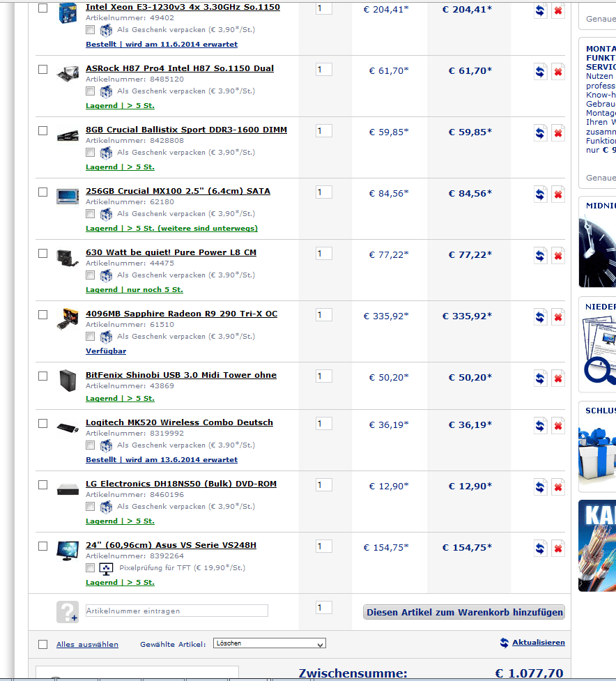
Task: Refresh the LG Electronics DH18NS50 row
Action: 540,487
